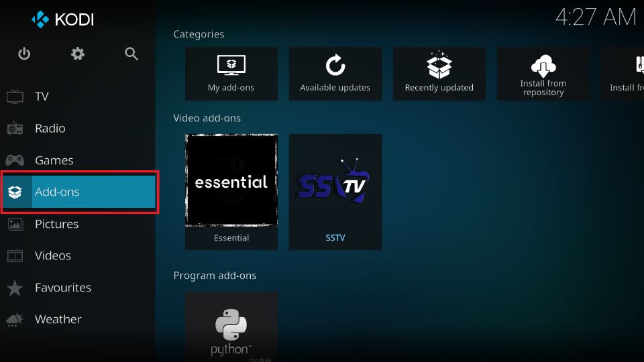Click the Available updates refresh icon
644x362 pixels.
335,65
